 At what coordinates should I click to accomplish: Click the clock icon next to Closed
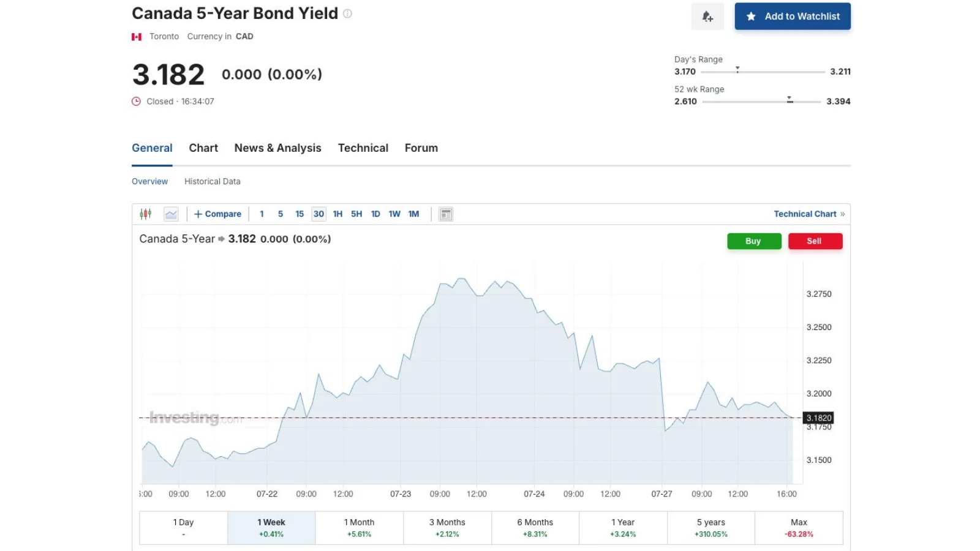(136, 102)
